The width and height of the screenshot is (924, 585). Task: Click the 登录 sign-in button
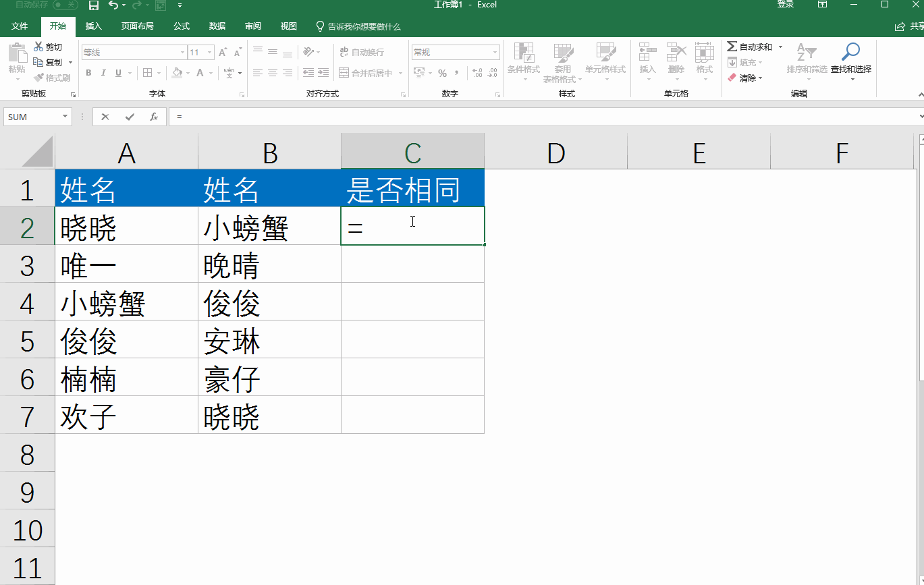point(786,5)
